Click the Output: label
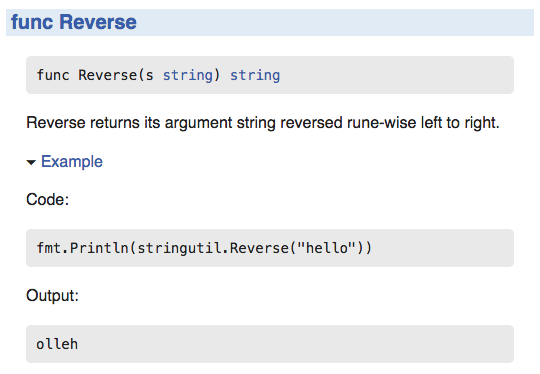This screenshot has width=540, height=374. pos(52,295)
